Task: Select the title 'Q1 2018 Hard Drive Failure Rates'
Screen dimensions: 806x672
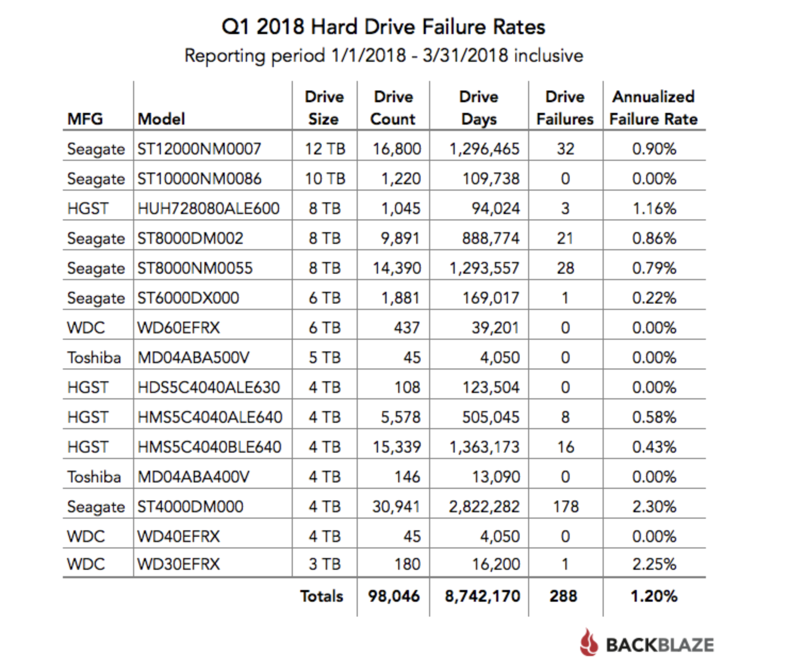Action: pos(383,27)
